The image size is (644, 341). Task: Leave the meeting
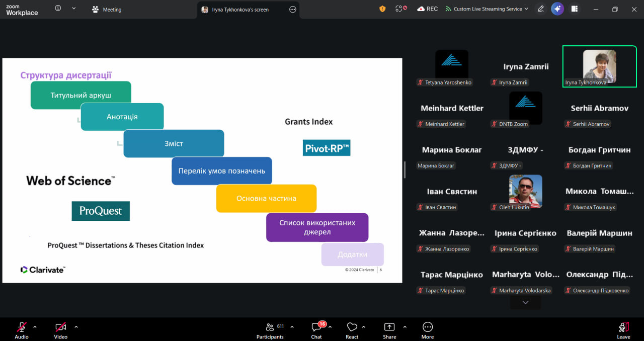[623, 330]
